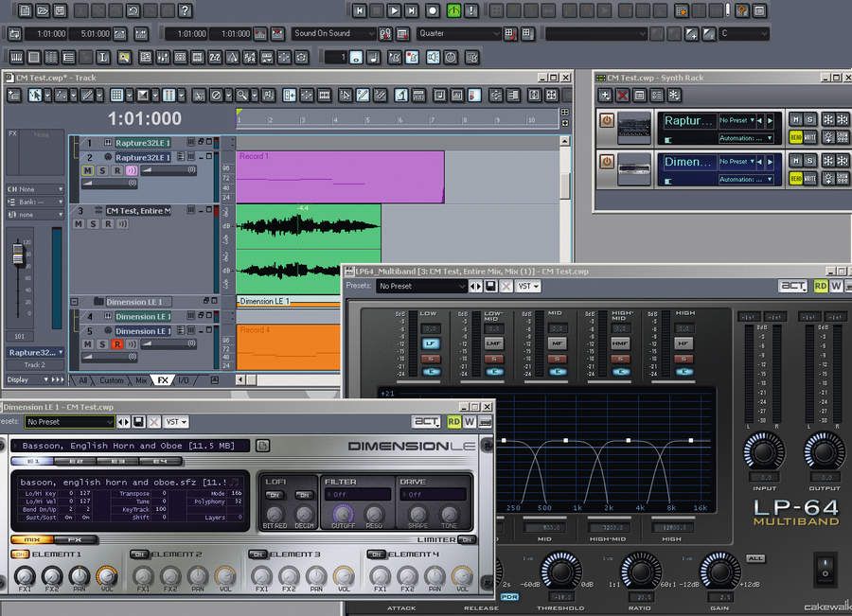Open the Rapture32 output dropdown in inspector

[x=35, y=353]
